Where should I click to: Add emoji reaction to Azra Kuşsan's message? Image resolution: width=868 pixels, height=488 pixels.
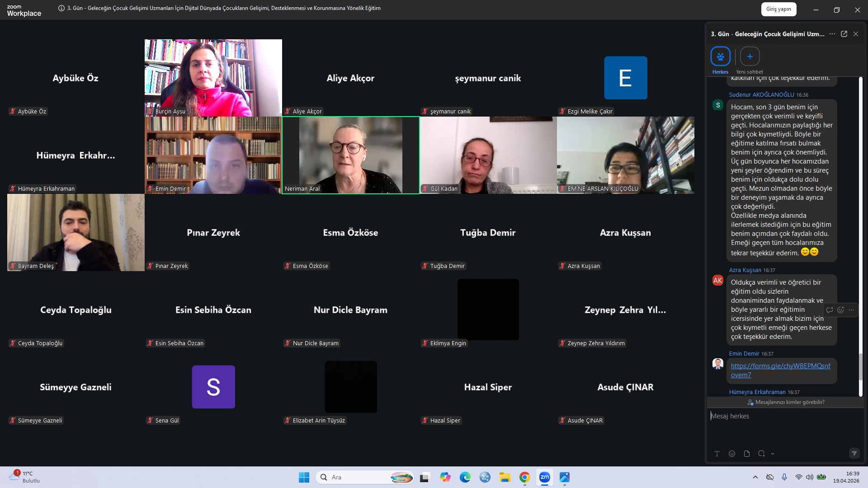pyautogui.click(x=840, y=310)
